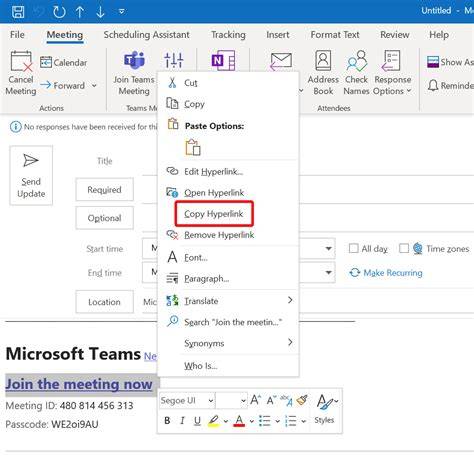Decrease font size in mini toolbar
This screenshot has width=474, height=459.
(271, 400)
